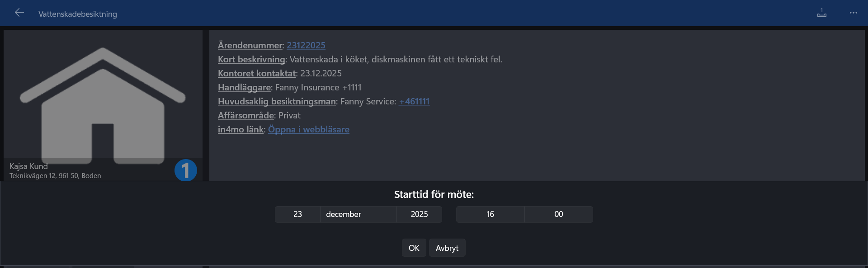Image resolution: width=868 pixels, height=268 pixels.
Task: Click the blue number 1 badge
Action: tap(185, 170)
